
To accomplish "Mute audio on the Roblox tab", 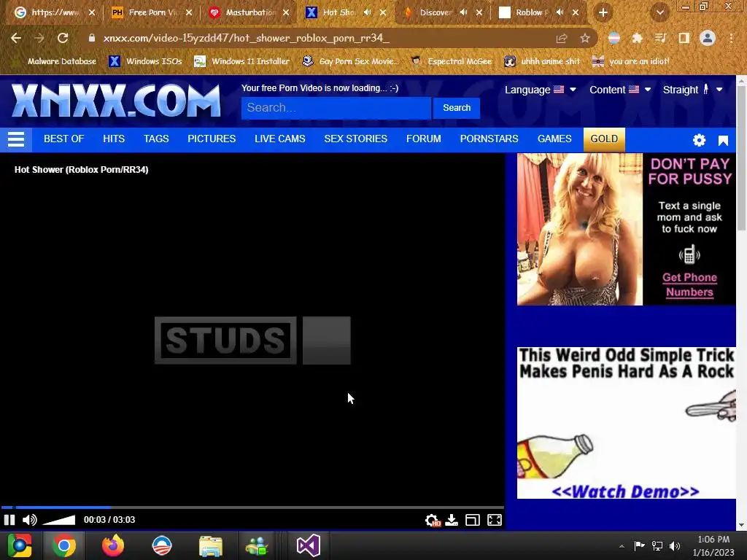I will [x=560, y=12].
